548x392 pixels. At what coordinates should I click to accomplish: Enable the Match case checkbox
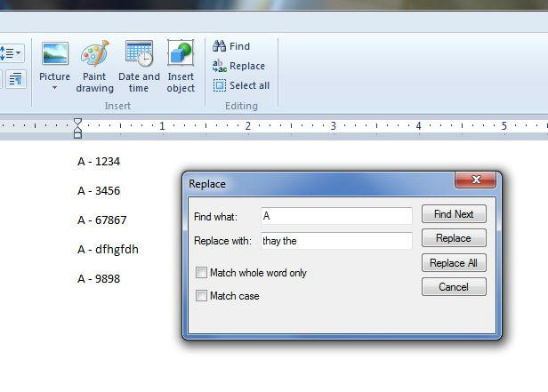[x=201, y=296]
